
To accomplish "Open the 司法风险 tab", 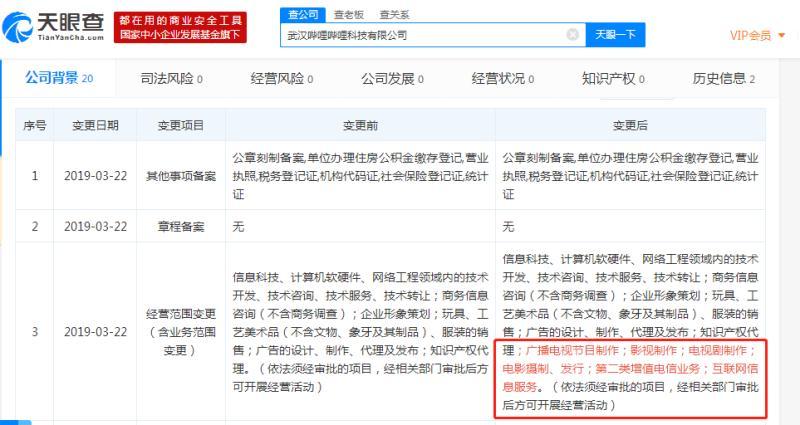I will click(171, 79).
